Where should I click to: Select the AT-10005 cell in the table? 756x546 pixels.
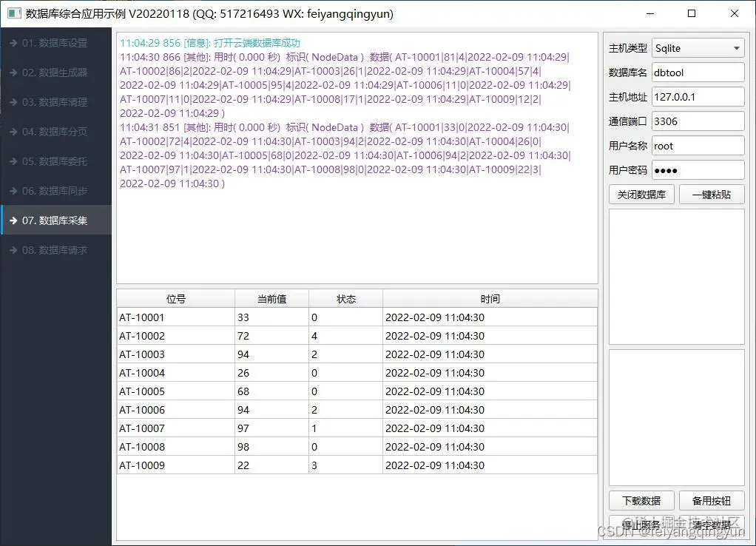[x=175, y=391]
